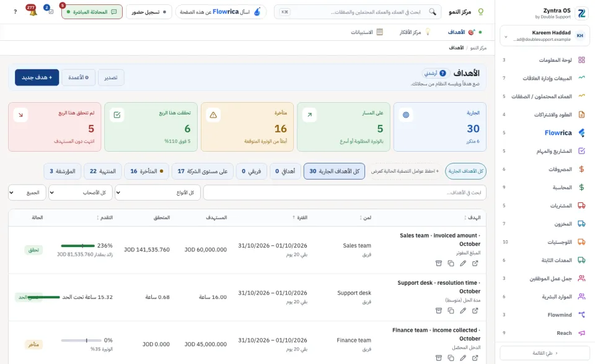595x364 pixels.
Task: Open the tasks checklist icon in header
Action: pos(50,11)
